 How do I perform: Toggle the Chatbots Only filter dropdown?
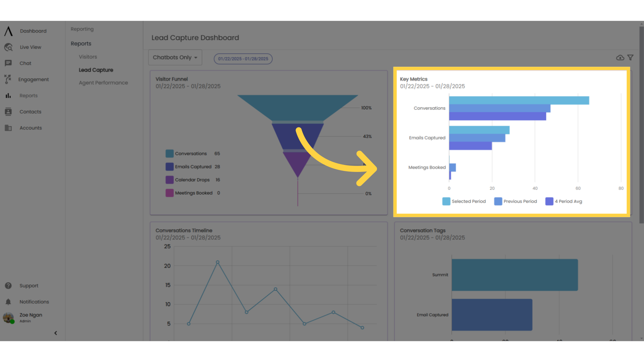[175, 57]
